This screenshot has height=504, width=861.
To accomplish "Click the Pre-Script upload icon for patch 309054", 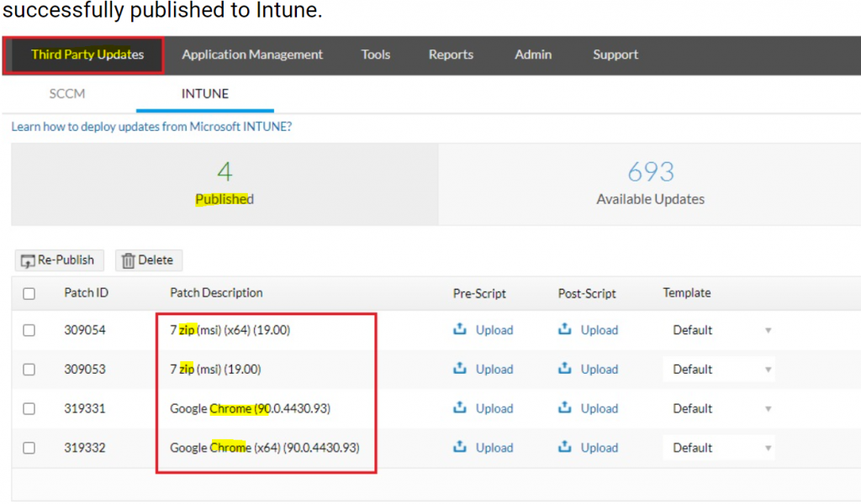I will point(460,330).
